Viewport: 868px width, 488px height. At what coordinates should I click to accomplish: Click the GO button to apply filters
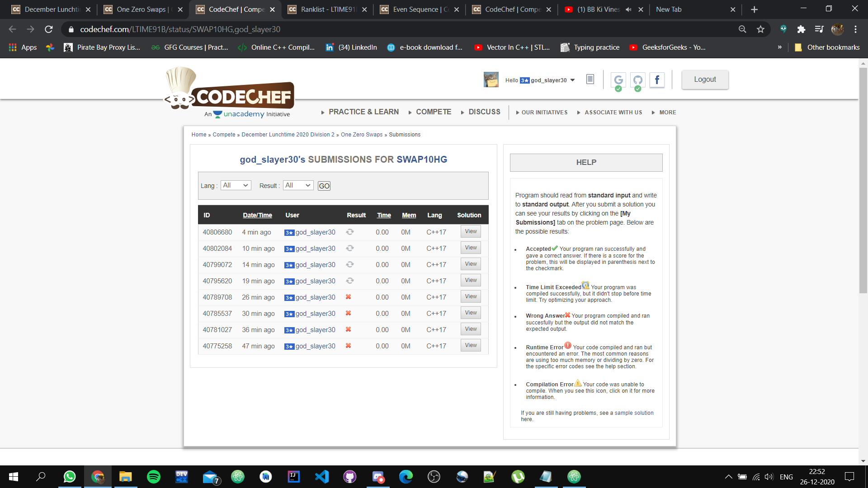click(x=324, y=185)
